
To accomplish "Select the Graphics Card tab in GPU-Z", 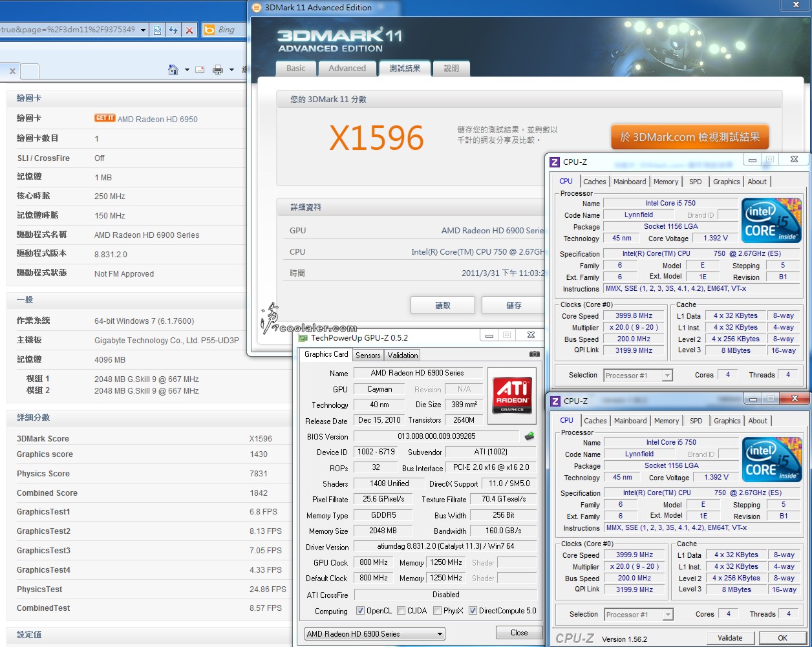I will pos(326,354).
